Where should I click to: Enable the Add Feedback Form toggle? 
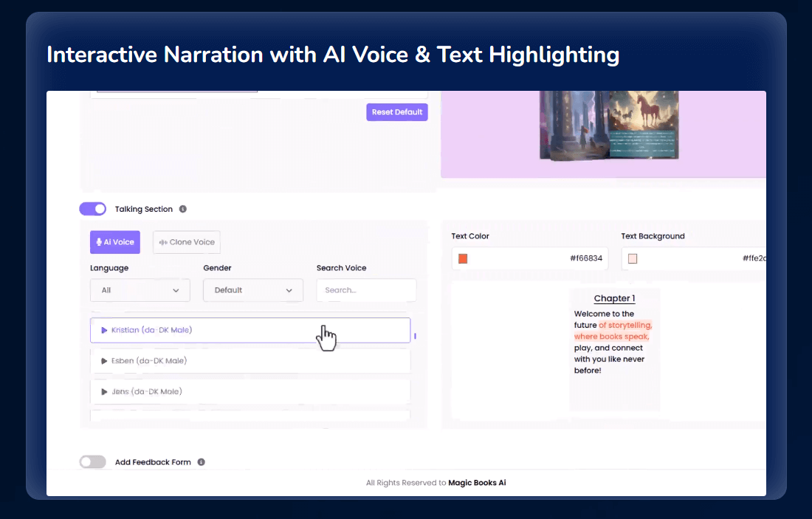point(93,462)
